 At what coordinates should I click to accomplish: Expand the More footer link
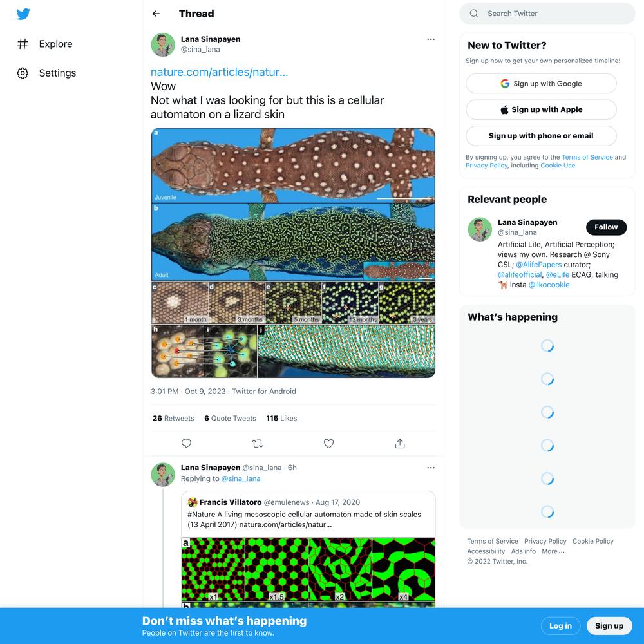click(553, 552)
